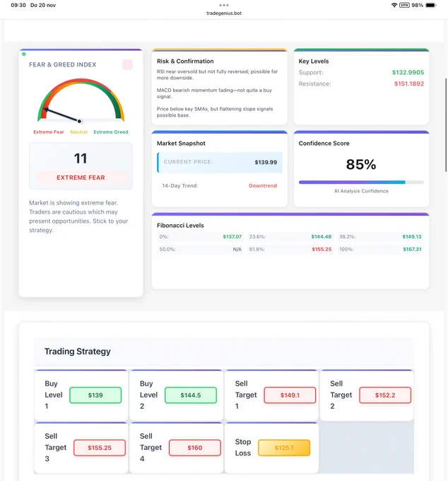Click the fear index value 11

pos(81,158)
